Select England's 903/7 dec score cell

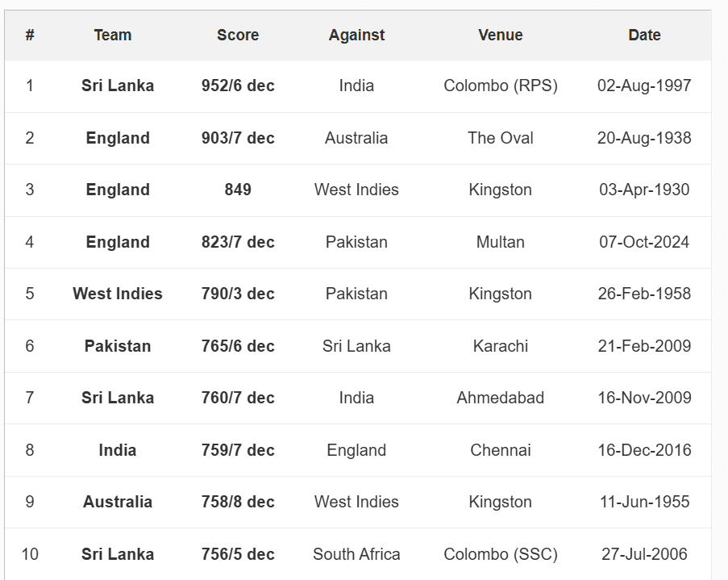(238, 138)
